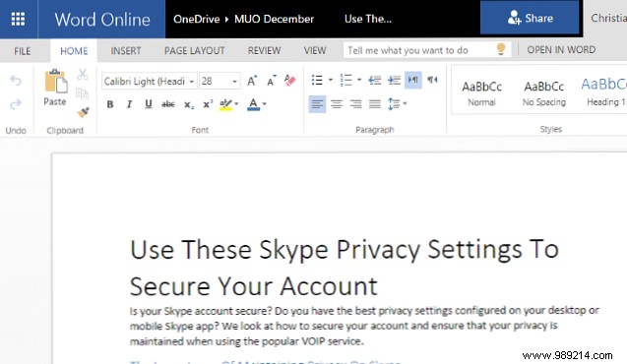Viewport: 627px width, 364px height.
Task: Click the document heading text
Action: pyautogui.click(x=344, y=268)
